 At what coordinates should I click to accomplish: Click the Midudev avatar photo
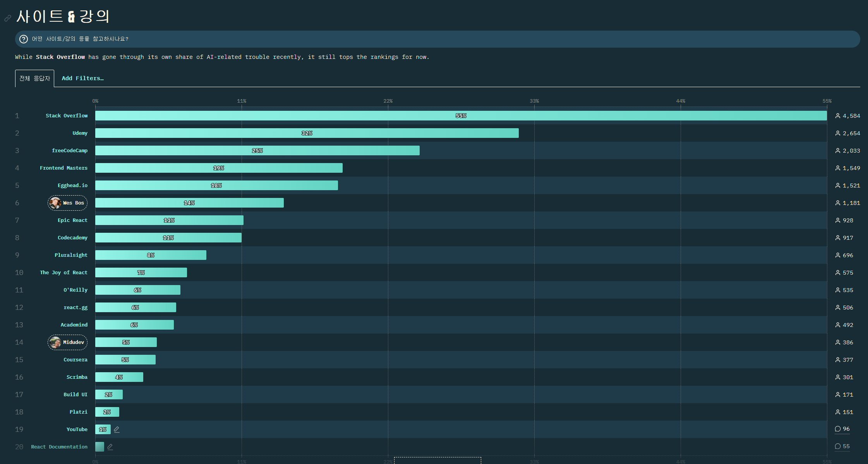tap(55, 342)
